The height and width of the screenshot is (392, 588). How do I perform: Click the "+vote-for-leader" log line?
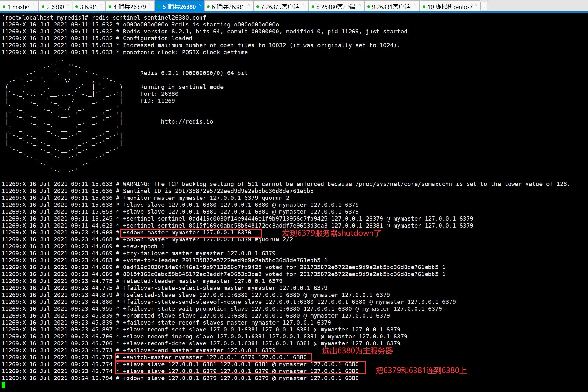coord(165,260)
